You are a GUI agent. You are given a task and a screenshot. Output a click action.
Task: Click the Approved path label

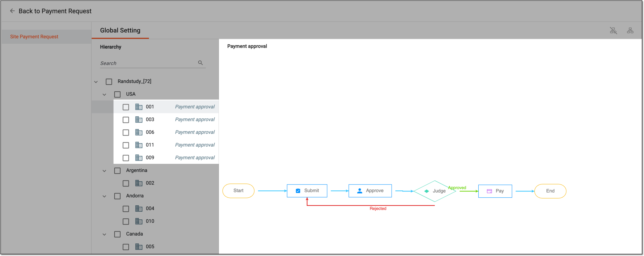457,188
